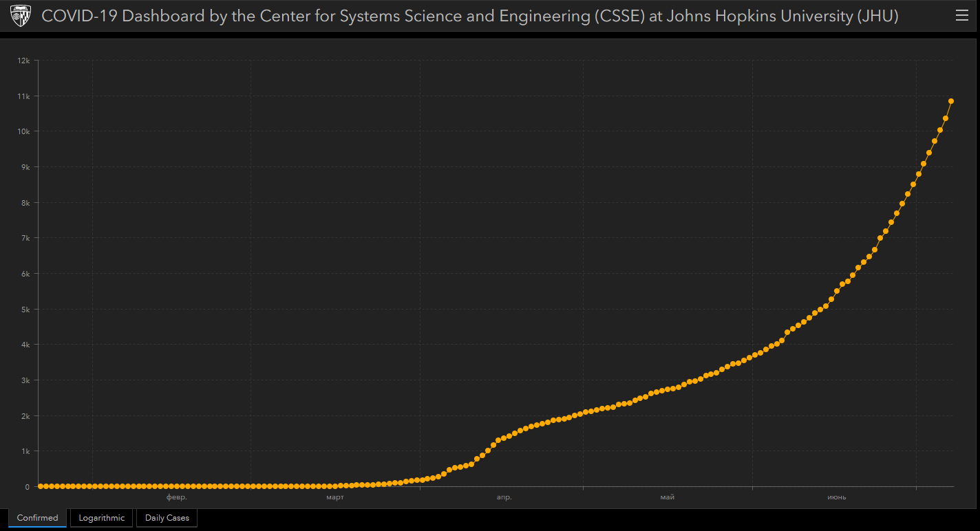The width and height of the screenshot is (980, 531).
Task: Open the Daily Cases tab
Action: click(x=167, y=518)
